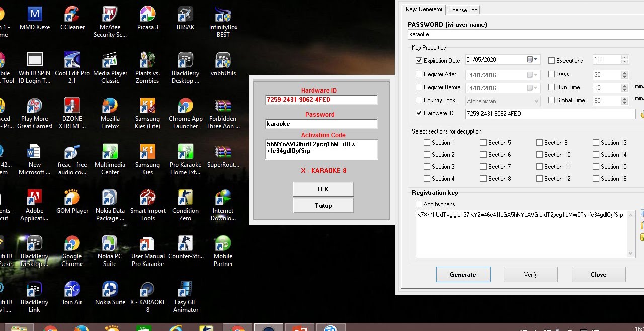Click the Generate button
Viewport: 644px width, 331px height.
point(463,275)
